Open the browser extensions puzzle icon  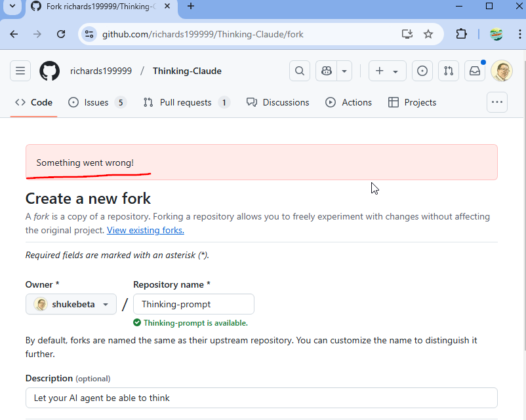[x=461, y=34]
